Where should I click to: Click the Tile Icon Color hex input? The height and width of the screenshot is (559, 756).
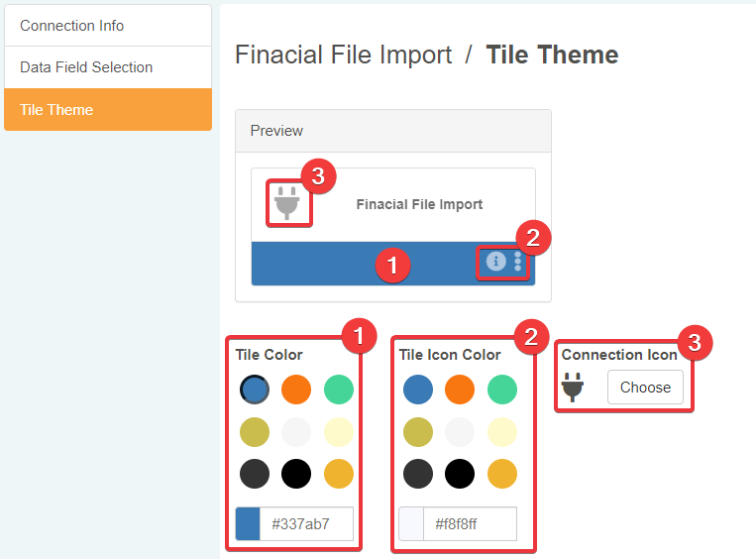click(470, 523)
